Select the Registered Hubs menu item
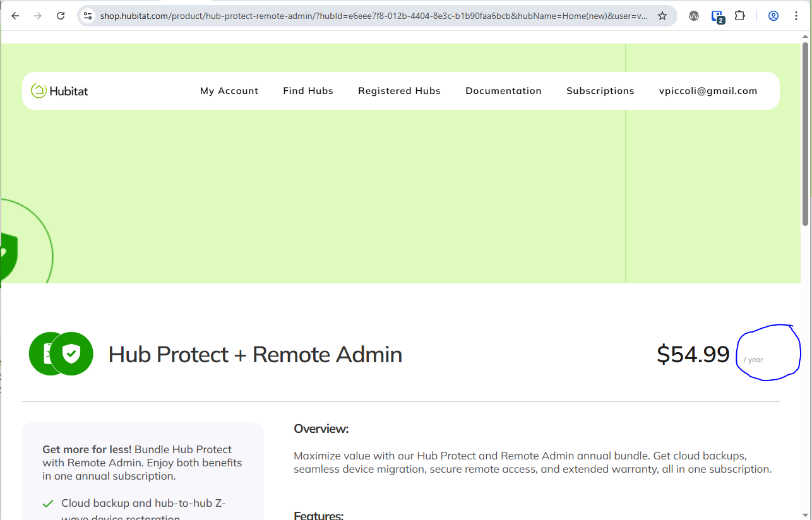 [399, 90]
